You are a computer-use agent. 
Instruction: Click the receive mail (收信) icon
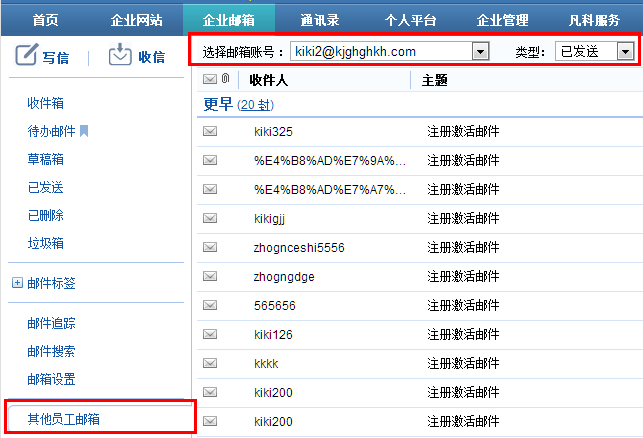[120, 56]
